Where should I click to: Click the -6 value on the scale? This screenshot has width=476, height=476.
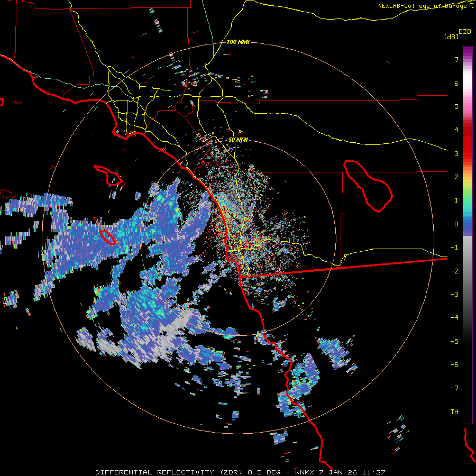(454, 365)
